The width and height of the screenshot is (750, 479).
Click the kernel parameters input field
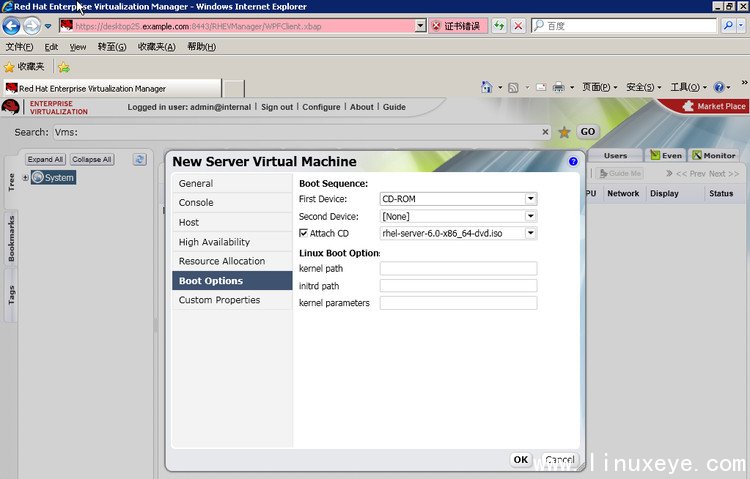(458, 303)
